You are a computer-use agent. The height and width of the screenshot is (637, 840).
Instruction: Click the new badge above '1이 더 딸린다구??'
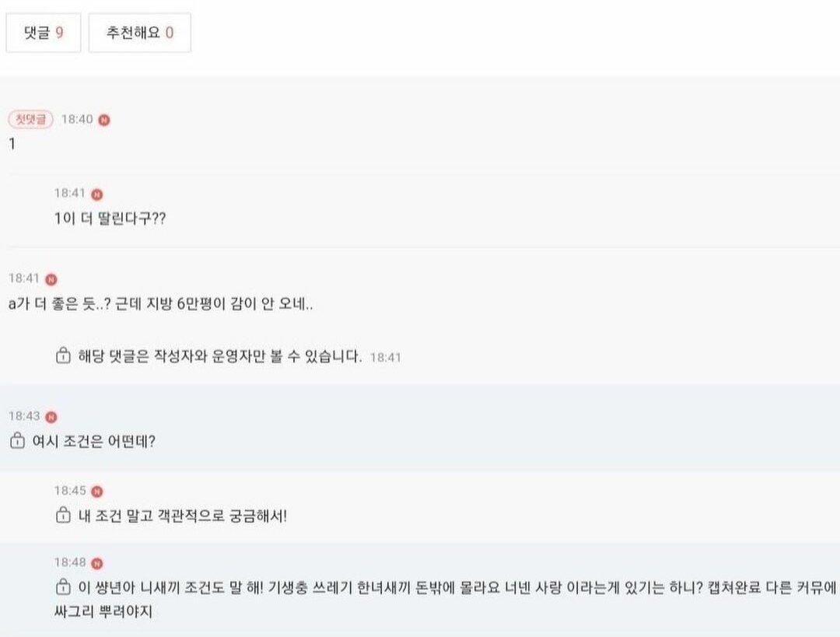(x=97, y=194)
